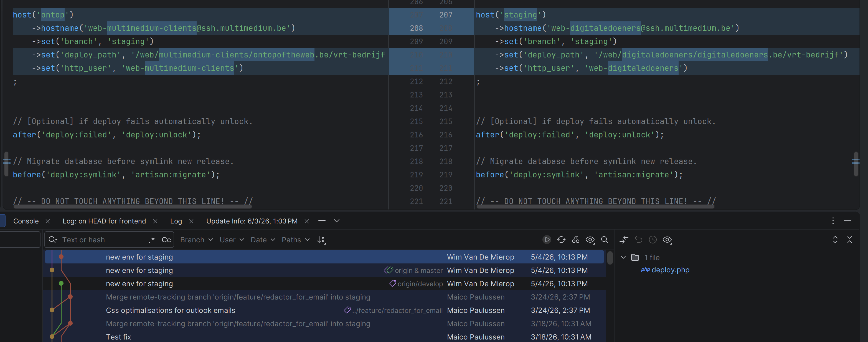
Task: Switch to the Console tab
Action: pyautogui.click(x=26, y=221)
